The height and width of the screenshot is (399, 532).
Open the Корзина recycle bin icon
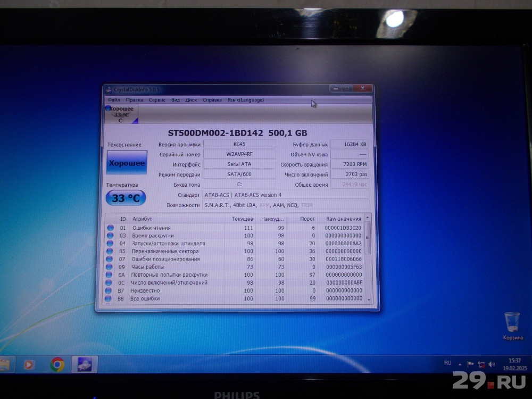coord(512,326)
